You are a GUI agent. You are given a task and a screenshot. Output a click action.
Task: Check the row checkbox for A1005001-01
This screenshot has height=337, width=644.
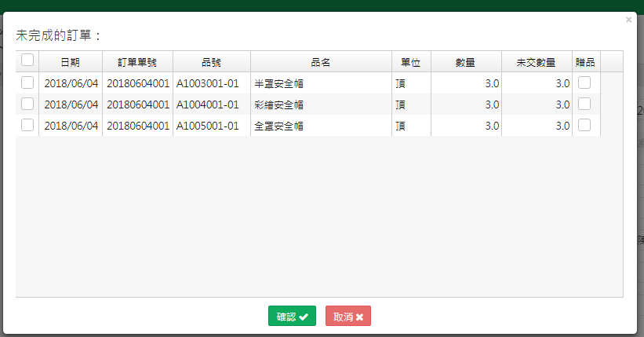point(27,125)
